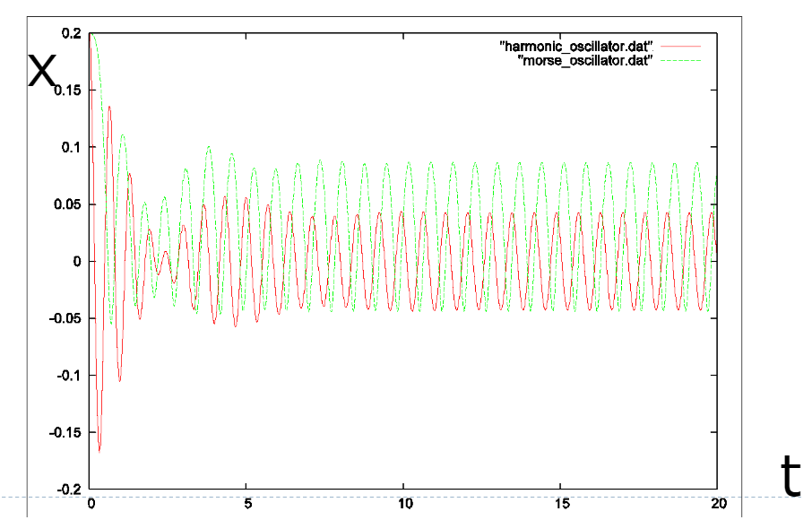Screen dimensions: 812x520
Task: Click the x-axis tick label 15
Action: coord(562,504)
